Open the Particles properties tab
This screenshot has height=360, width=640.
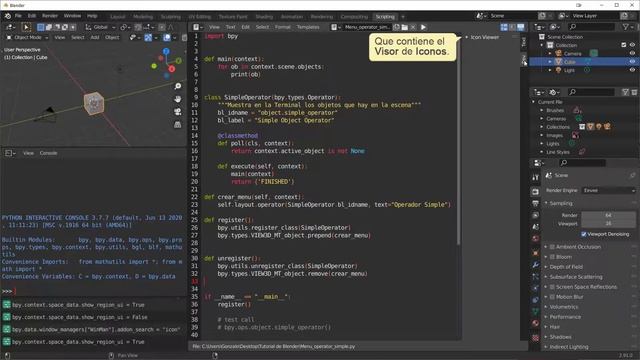[535, 277]
